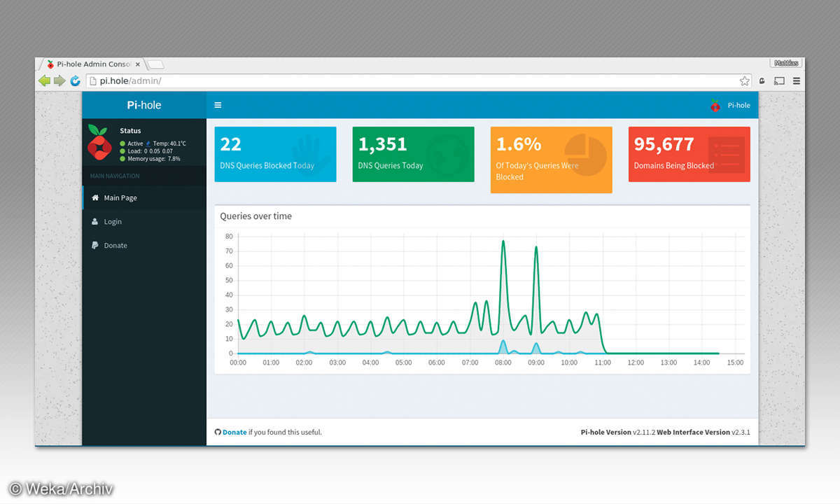
Task: Click the 22 DNS Queries Blocked card
Action: pyautogui.click(x=275, y=154)
